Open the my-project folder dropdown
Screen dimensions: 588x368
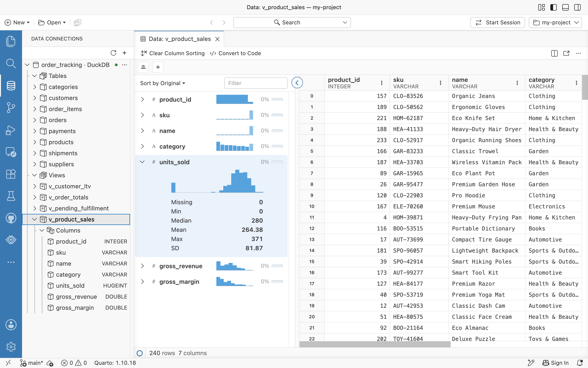click(555, 22)
